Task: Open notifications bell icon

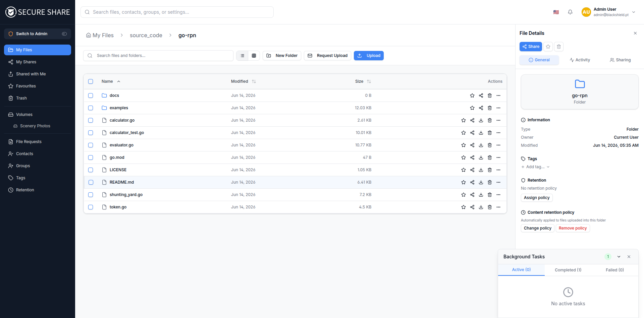Action: 570,12
